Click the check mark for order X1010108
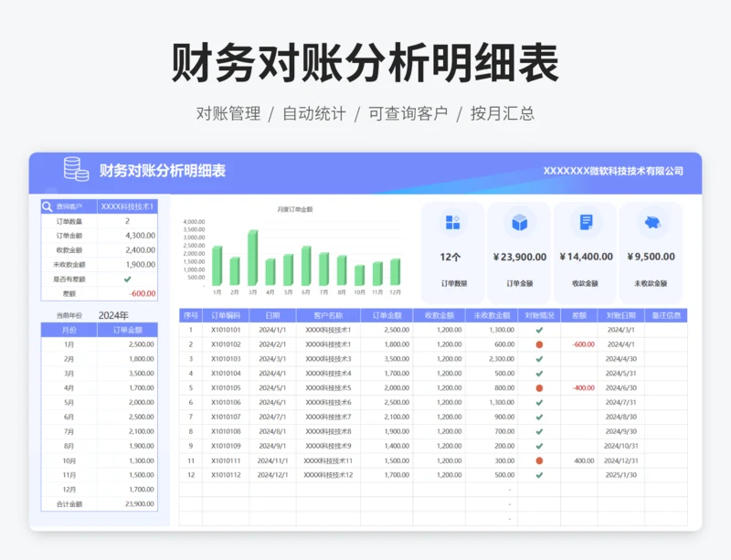The height and width of the screenshot is (560, 731). coord(539,431)
